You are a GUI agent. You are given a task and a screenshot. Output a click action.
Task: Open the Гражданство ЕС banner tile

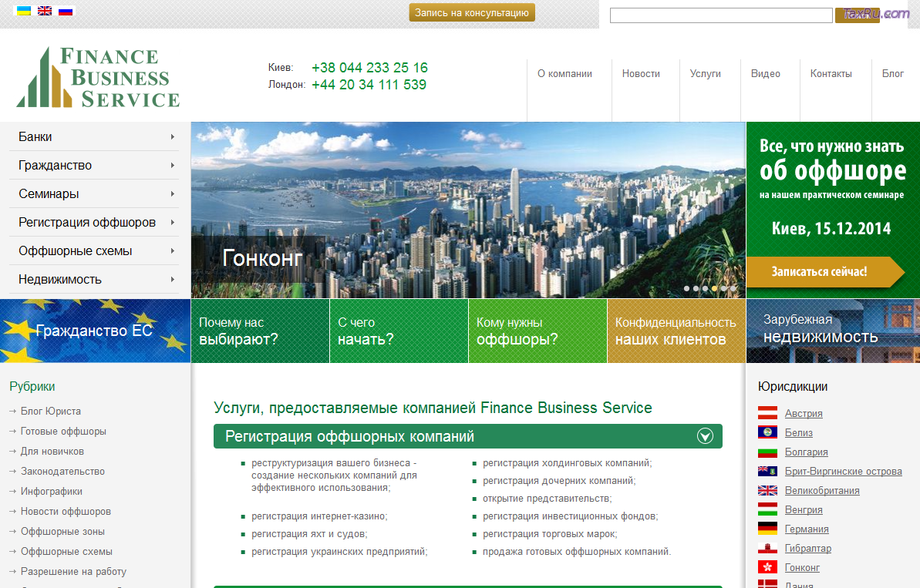point(95,331)
